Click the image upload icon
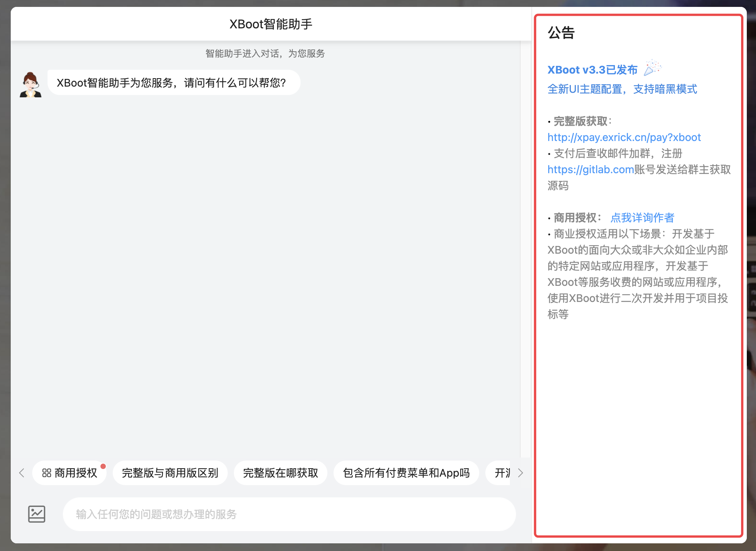The width and height of the screenshot is (756, 551). click(x=37, y=514)
